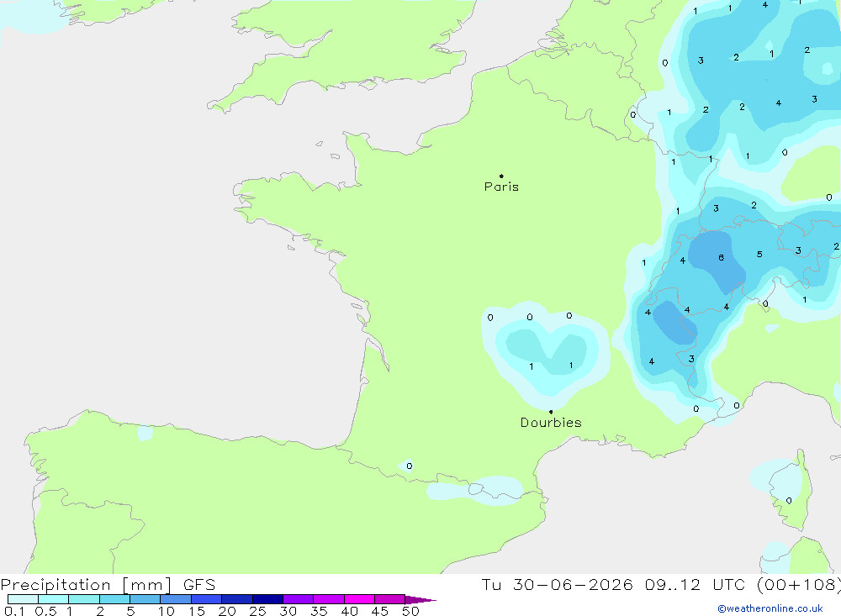
Task: Click the 0.1 to 0.5 mm legend swatch
Action: pos(23,599)
